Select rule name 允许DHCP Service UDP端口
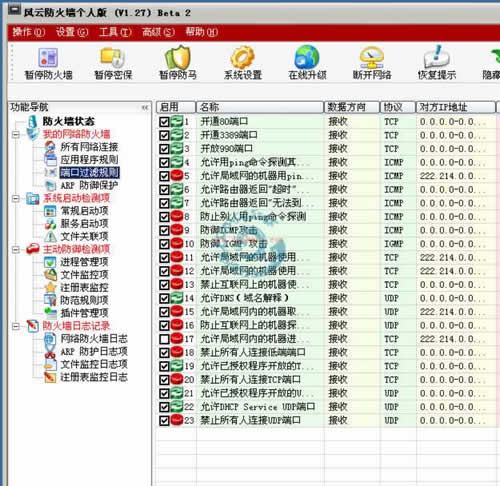This screenshot has height=486, width=500. tap(258, 407)
